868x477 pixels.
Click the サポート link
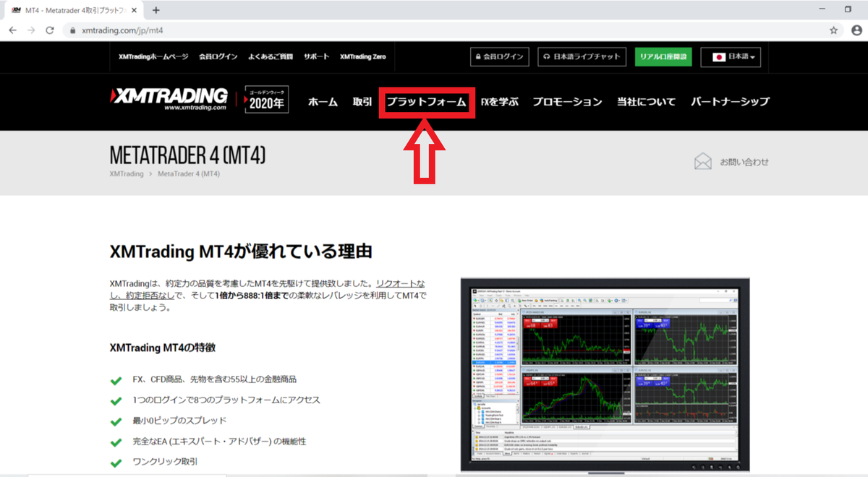(x=316, y=56)
